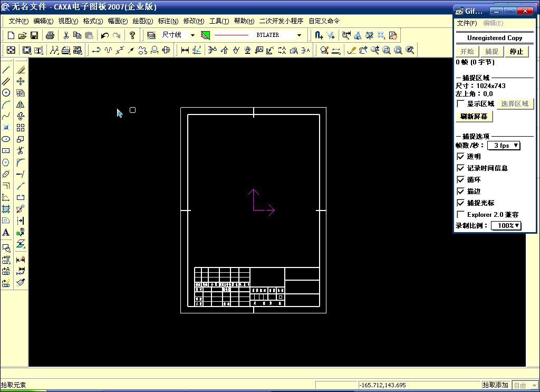Toggle the 捕捉光标 checkbox
This screenshot has height=392, width=540.
point(460,203)
